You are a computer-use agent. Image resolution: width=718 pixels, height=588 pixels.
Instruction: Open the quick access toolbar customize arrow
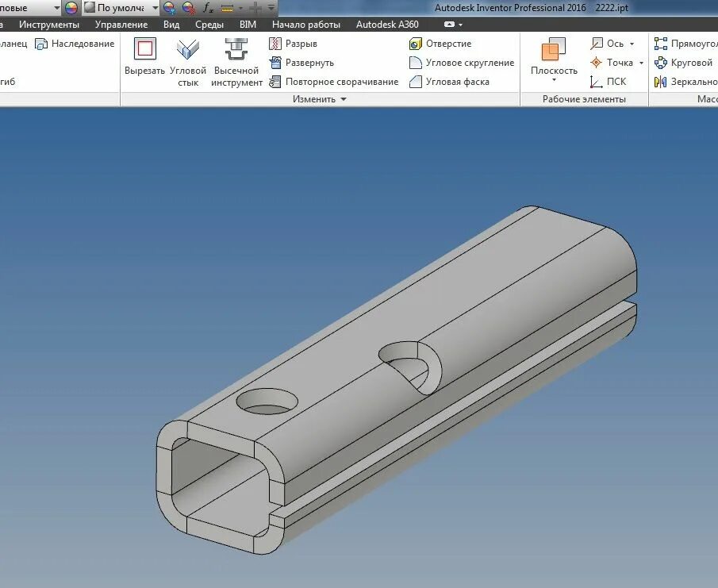[x=271, y=7]
